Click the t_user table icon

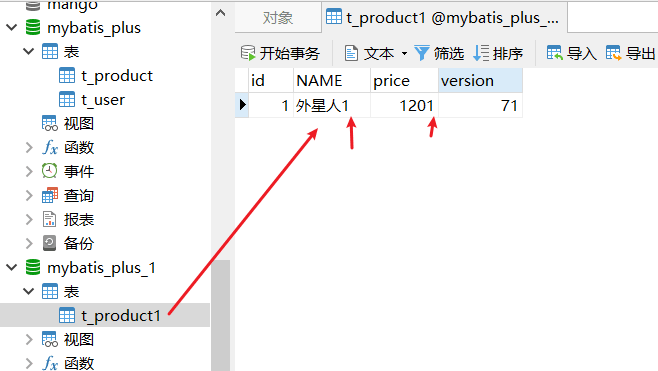click(67, 99)
